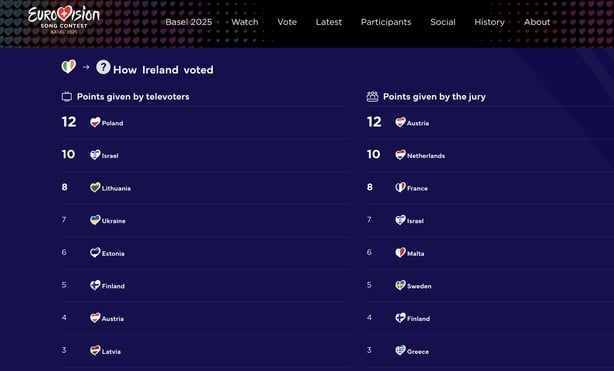Click the Lithuania heart flag icon

[x=95, y=187]
